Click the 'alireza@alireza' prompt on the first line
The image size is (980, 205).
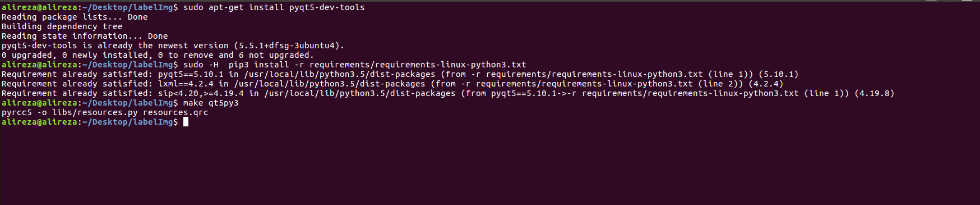[x=39, y=7]
